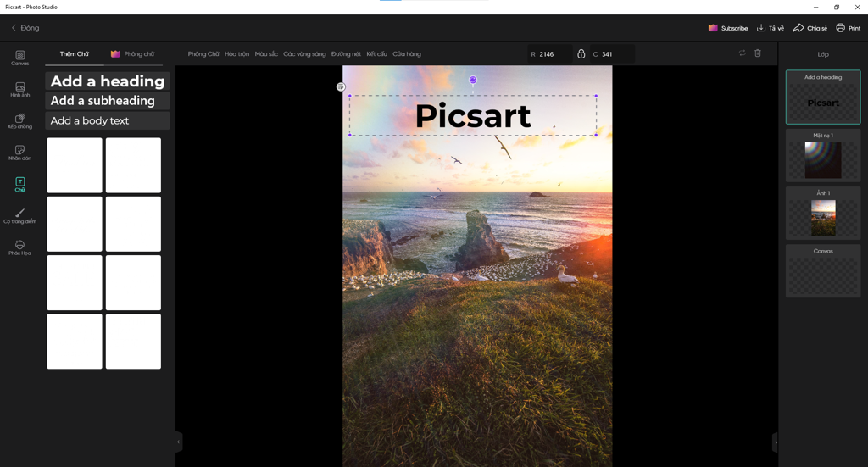The width and height of the screenshot is (868, 467).
Task: Open the Cọ trang điểm brush tool
Action: 20,216
